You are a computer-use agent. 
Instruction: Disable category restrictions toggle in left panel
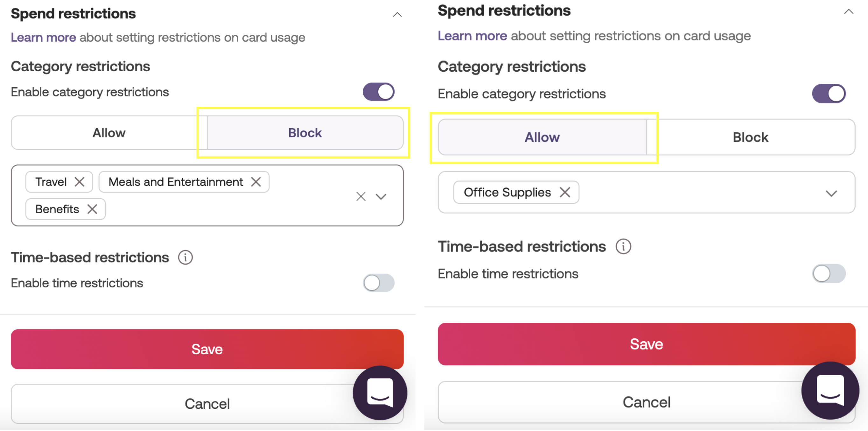tap(378, 92)
